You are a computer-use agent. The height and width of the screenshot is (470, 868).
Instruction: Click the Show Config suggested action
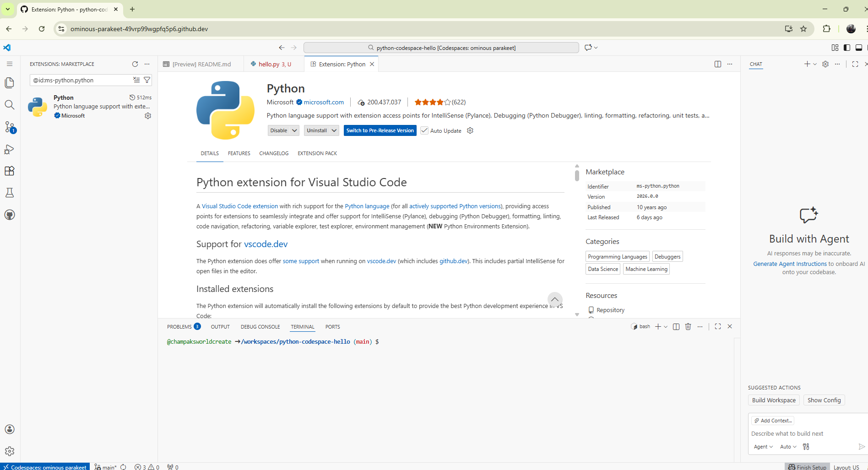[824, 400]
